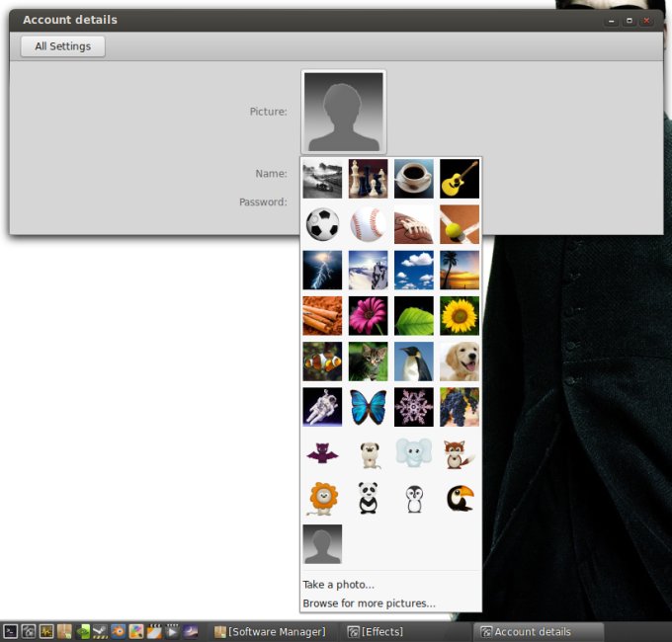Close the Account details window
672x642 pixels.
coord(646,21)
